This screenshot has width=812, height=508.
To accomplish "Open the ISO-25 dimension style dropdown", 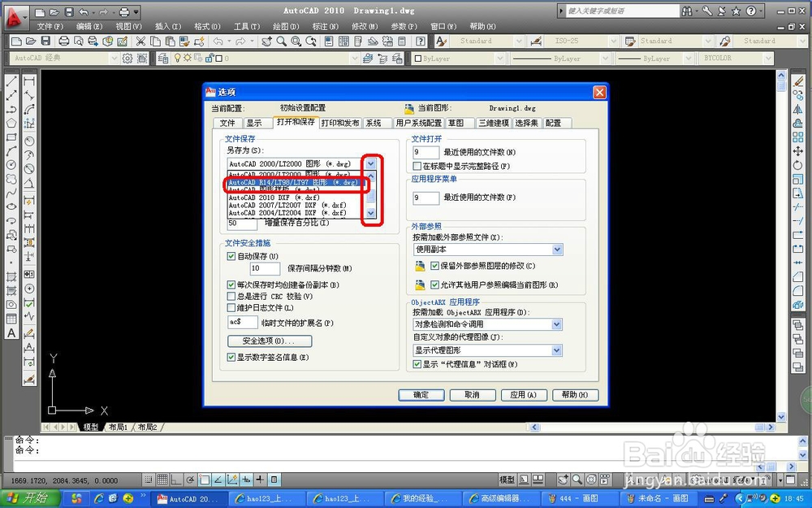I will (x=614, y=41).
